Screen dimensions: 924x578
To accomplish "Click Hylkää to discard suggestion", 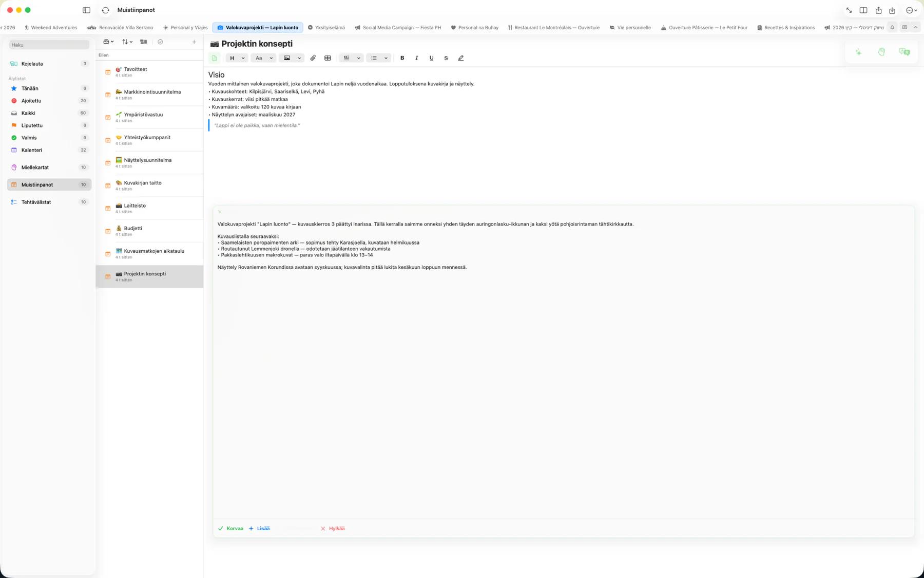I will click(x=333, y=528).
